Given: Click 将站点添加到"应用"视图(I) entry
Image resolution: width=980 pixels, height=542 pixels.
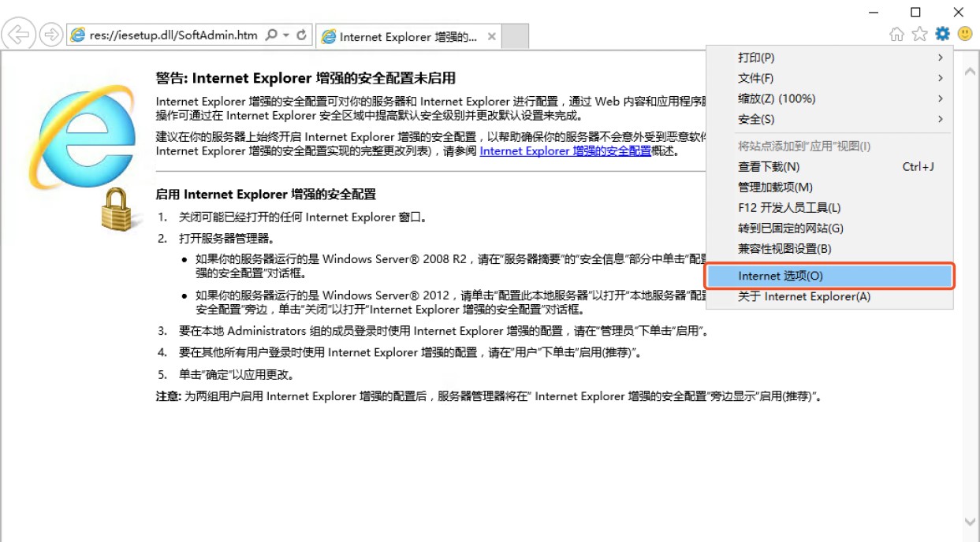Looking at the screenshot, I should [829, 147].
